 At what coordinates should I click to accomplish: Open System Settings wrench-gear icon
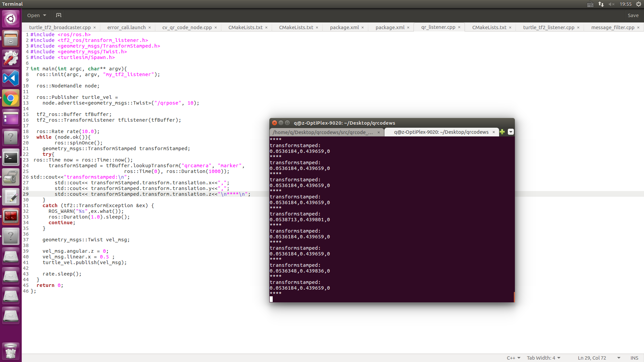(11, 59)
